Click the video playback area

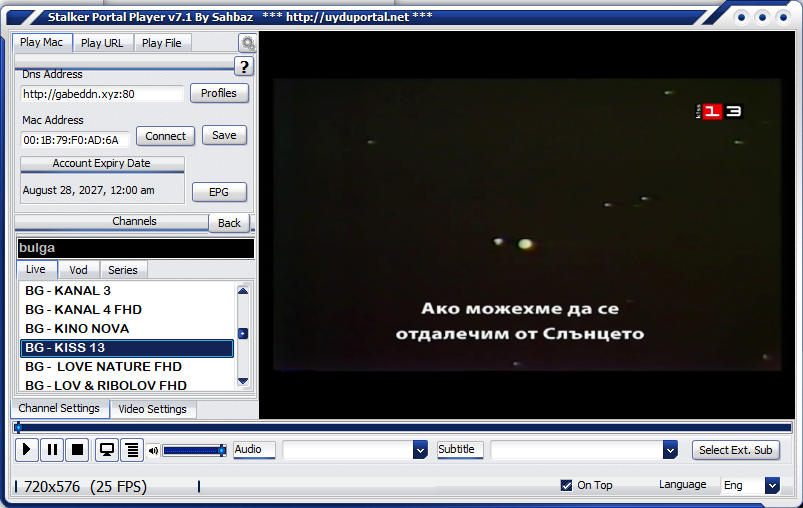click(x=527, y=225)
